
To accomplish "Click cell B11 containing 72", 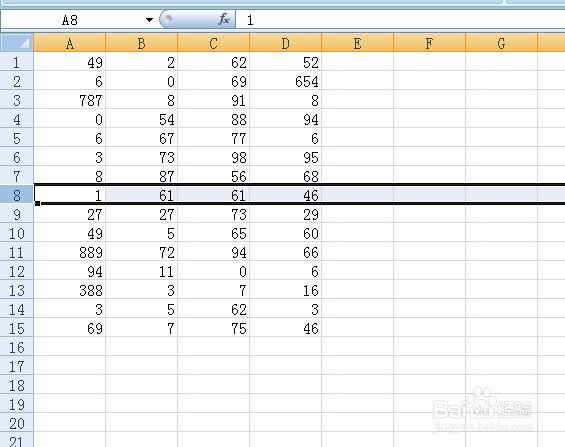I will tap(142, 252).
